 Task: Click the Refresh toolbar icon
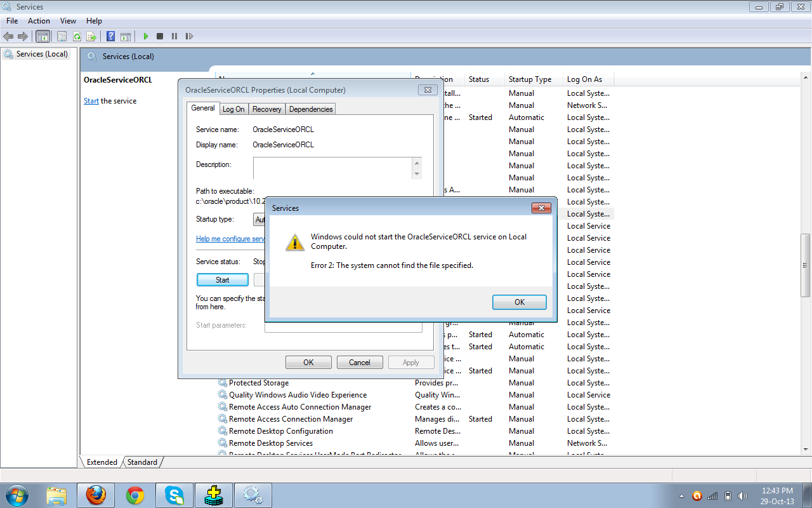[77, 36]
